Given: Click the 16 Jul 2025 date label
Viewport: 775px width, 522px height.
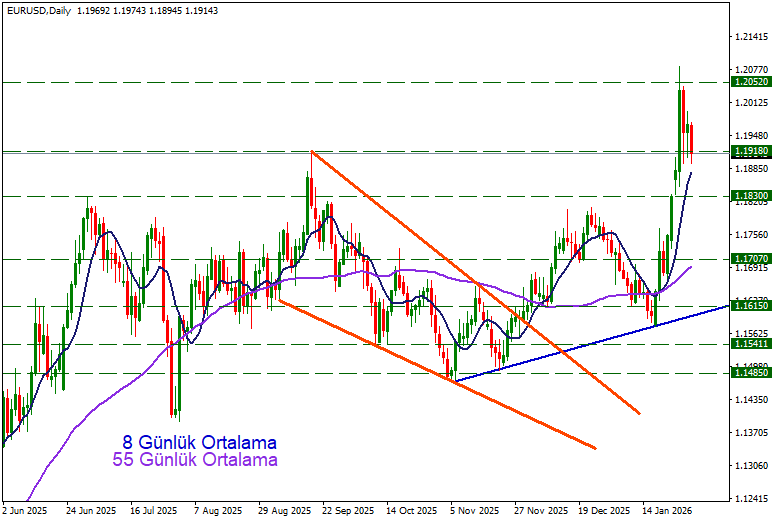Looking at the screenshot, I should [154, 510].
